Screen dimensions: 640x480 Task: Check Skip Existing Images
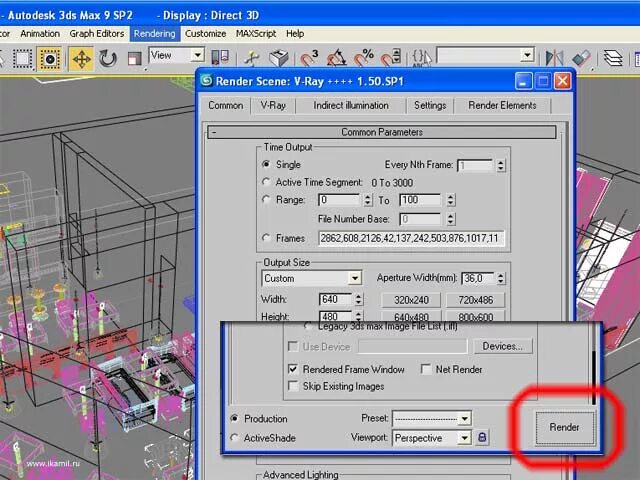[293, 386]
